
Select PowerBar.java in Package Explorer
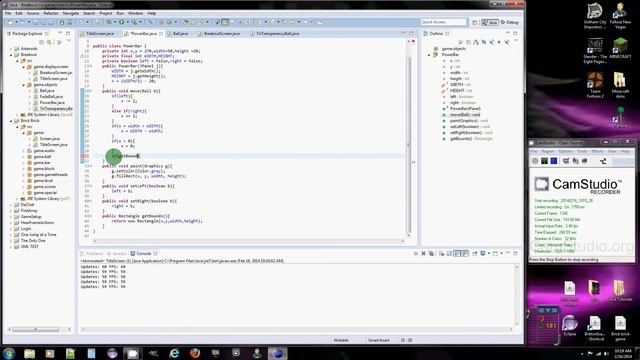(52, 103)
